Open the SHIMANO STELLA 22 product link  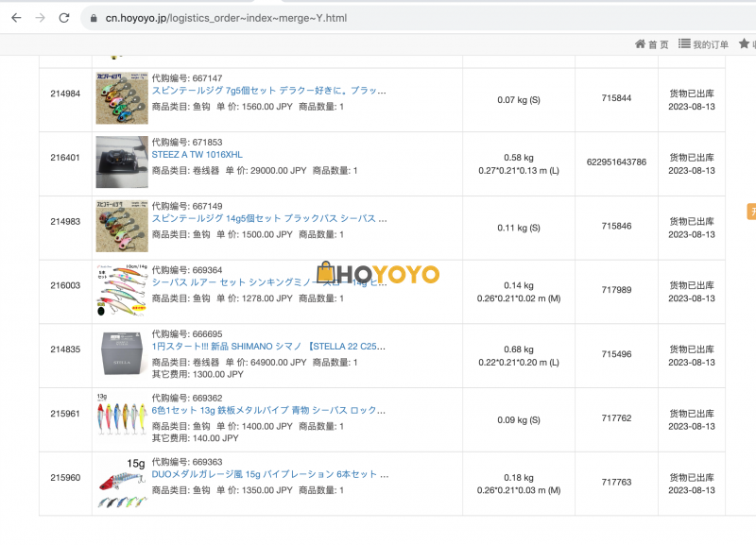[268, 347]
